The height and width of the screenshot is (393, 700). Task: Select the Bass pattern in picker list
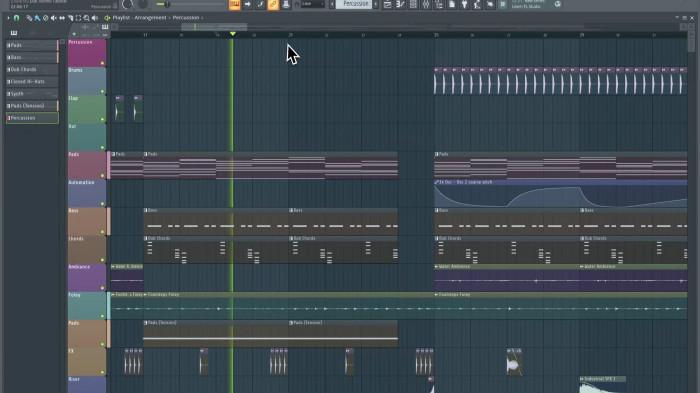pos(32,57)
